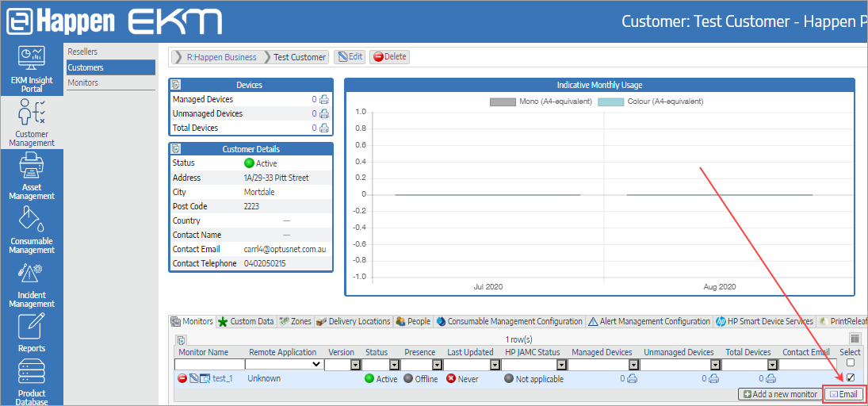Viewport: 868px width, 406px height.
Task: Open the Version column filter dropdown
Action: [x=355, y=364]
